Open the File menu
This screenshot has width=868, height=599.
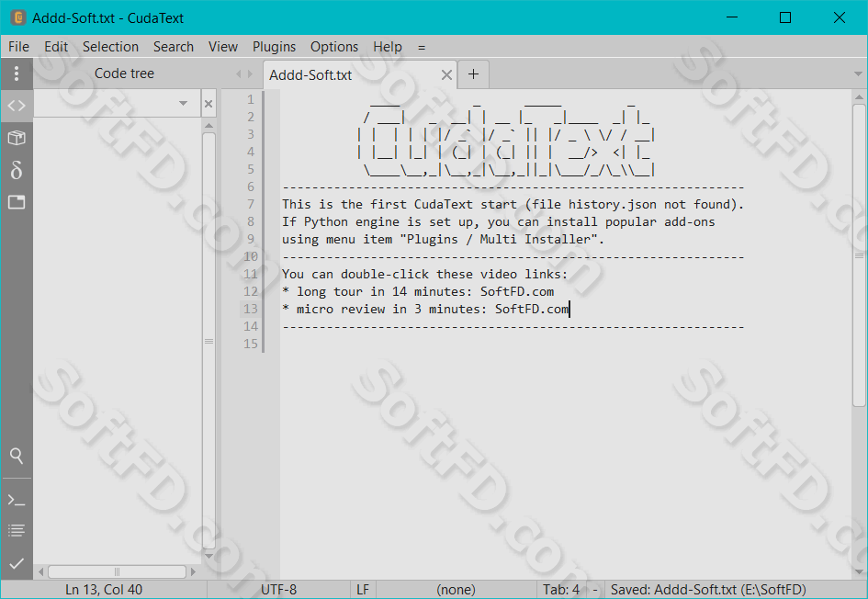[18, 47]
